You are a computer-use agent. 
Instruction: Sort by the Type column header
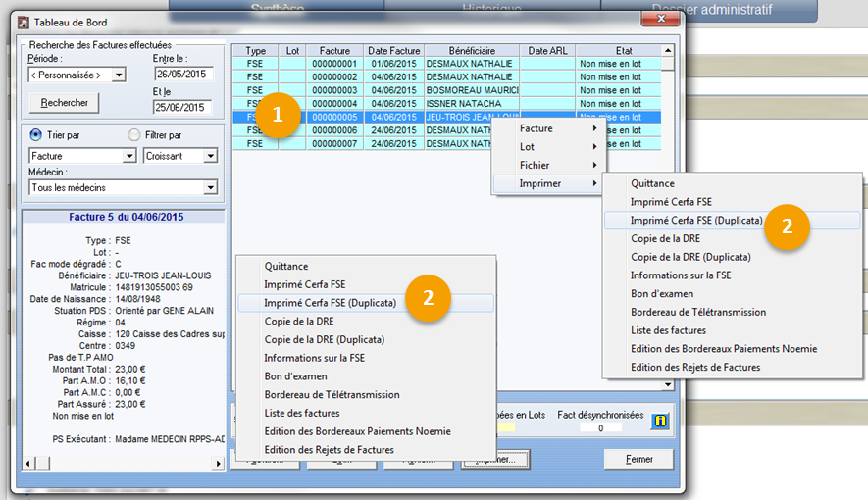[x=255, y=50]
